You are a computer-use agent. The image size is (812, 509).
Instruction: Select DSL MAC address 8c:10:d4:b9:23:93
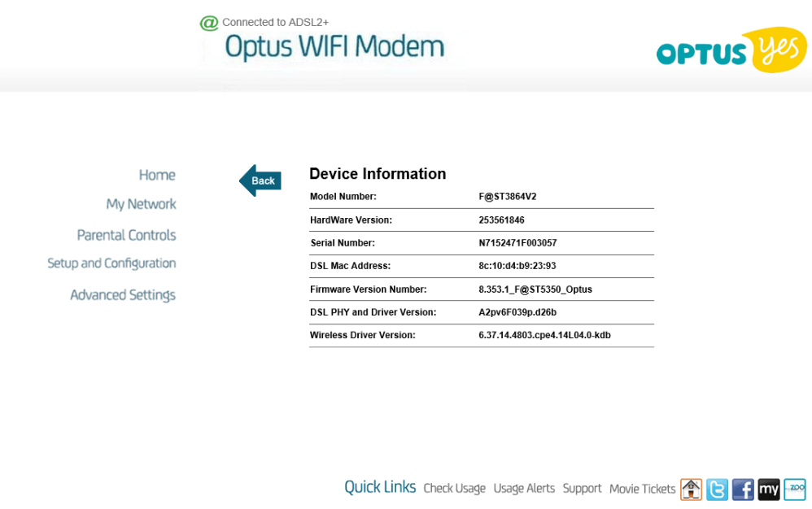pyautogui.click(x=517, y=266)
